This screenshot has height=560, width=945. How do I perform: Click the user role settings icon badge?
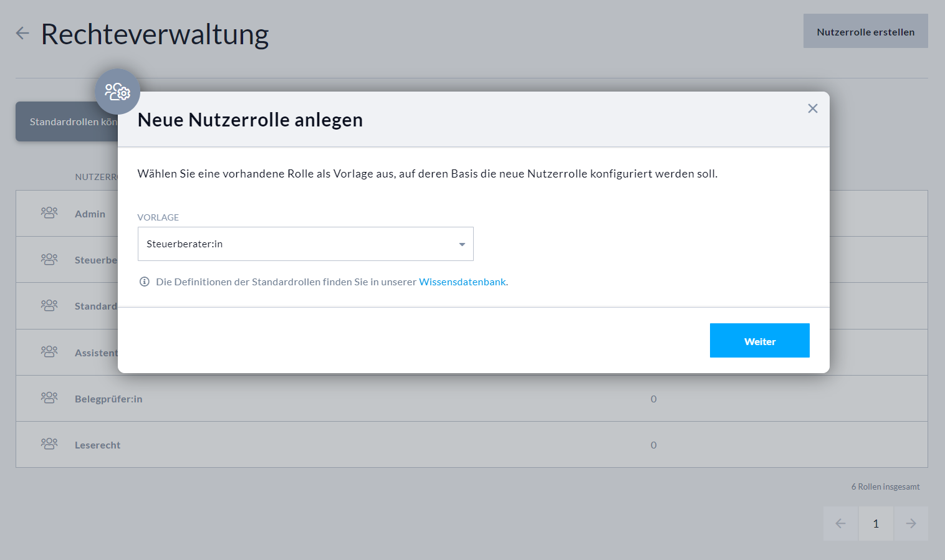(x=117, y=92)
